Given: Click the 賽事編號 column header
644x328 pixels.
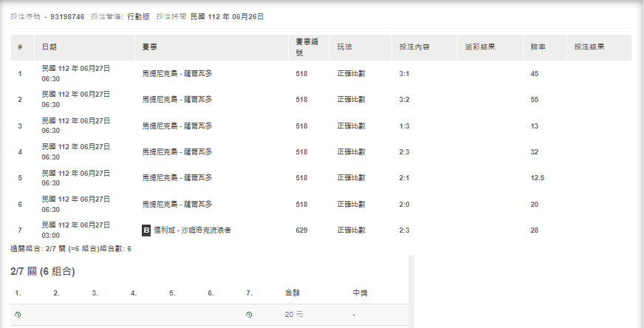Looking at the screenshot, I should pyautogui.click(x=306, y=47).
